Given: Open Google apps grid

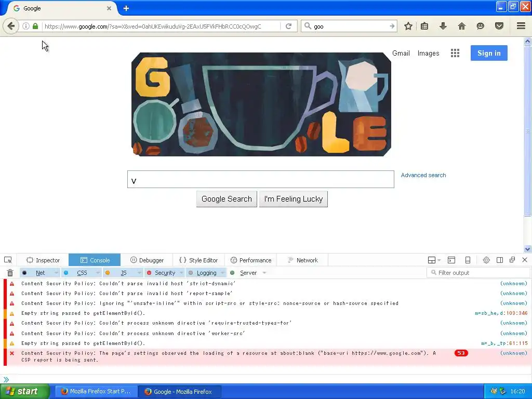Looking at the screenshot, I should point(455,53).
